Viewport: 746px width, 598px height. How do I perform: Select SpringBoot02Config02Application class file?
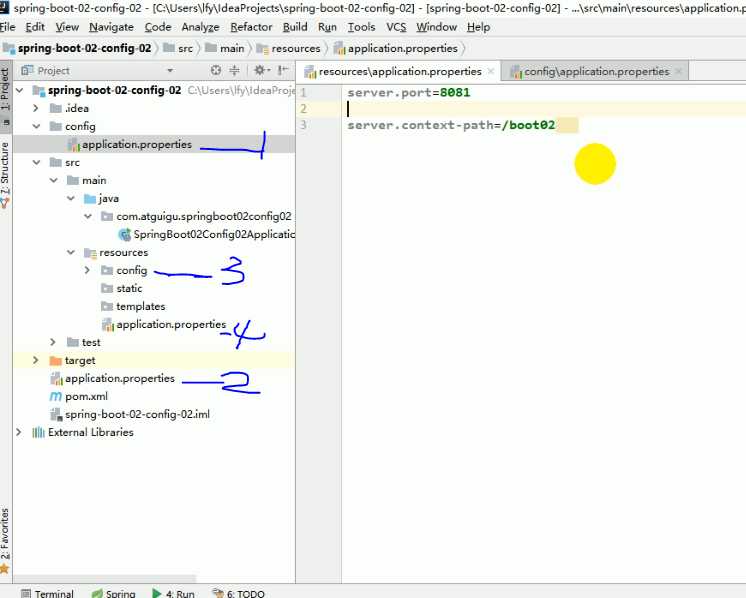point(206,235)
